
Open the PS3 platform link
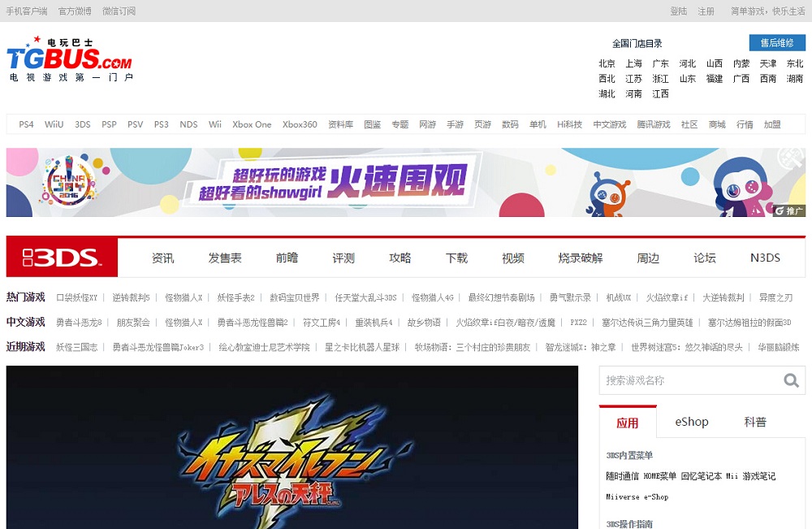click(161, 124)
